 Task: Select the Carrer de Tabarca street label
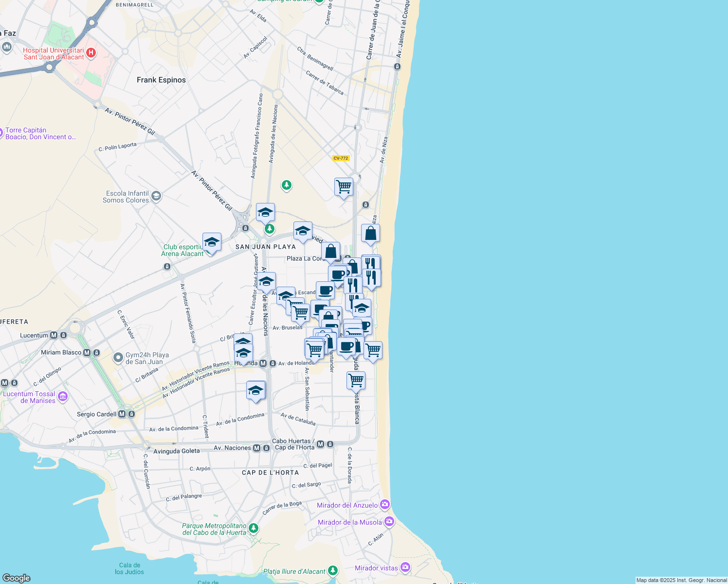point(325,83)
